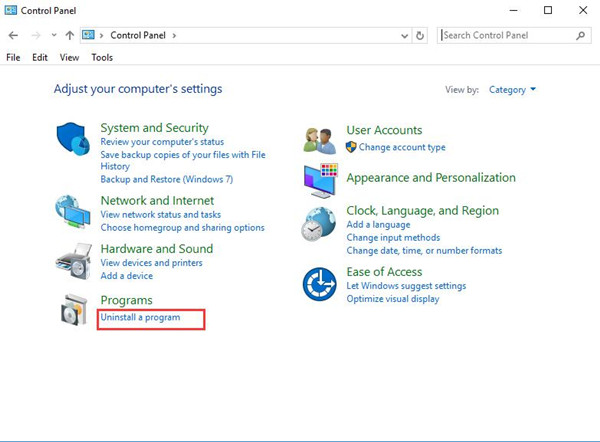Expand the address bar history dropdown
The image size is (600, 442).
(x=403, y=35)
